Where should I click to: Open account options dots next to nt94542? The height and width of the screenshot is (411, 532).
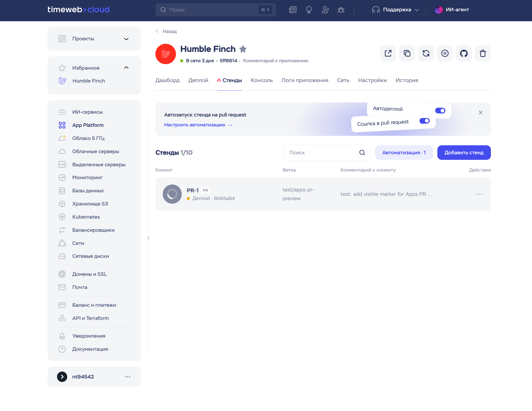pos(128,377)
